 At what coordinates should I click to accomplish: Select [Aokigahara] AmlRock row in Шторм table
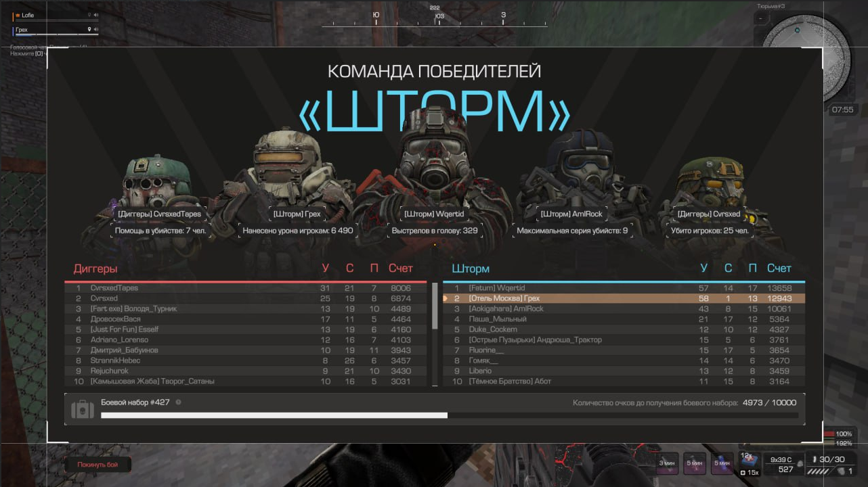click(624, 309)
